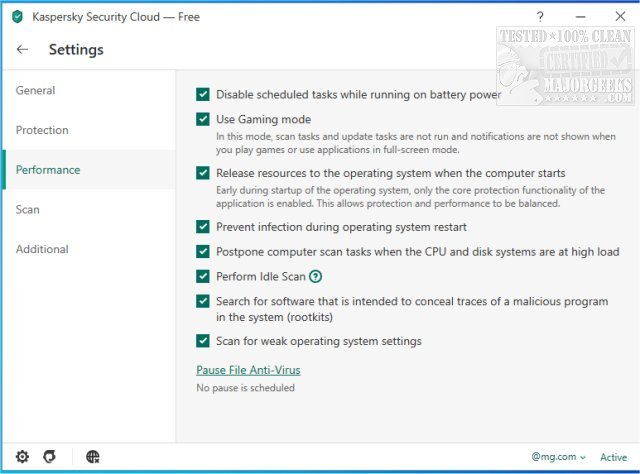Select the Scan settings tab
Image resolution: width=640 pixels, height=474 pixels.
click(28, 210)
